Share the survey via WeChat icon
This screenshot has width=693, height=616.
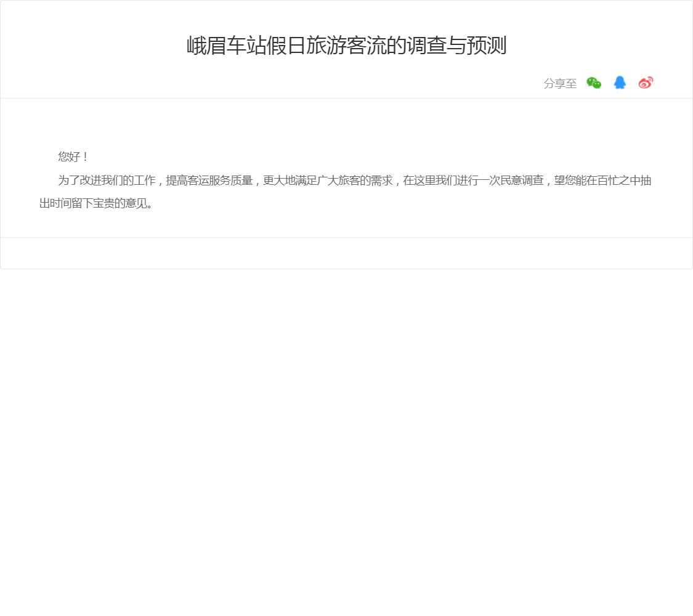593,83
